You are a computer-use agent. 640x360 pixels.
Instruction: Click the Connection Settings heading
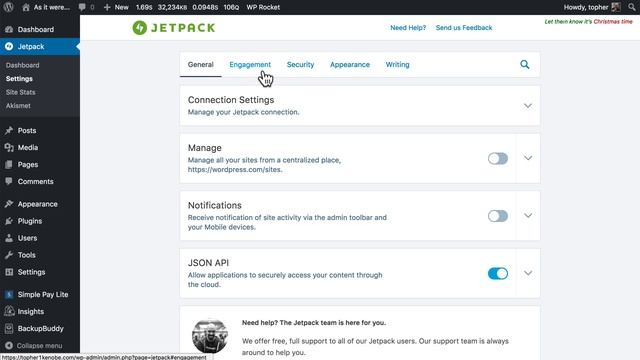click(231, 100)
